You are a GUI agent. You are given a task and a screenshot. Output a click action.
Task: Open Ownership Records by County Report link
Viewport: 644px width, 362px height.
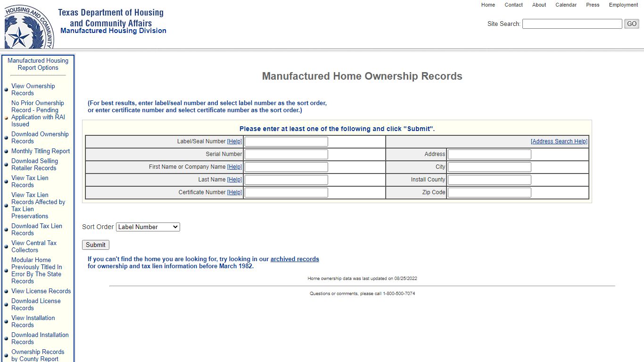[x=38, y=355]
